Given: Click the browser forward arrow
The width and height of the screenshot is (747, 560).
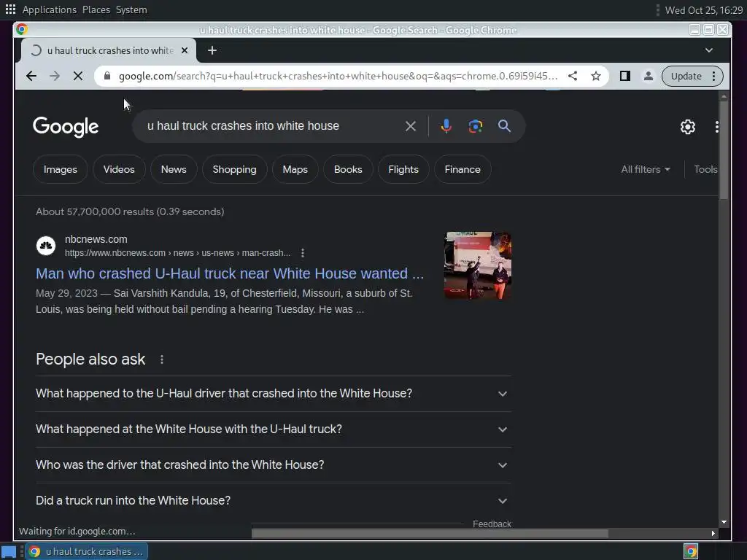Looking at the screenshot, I should (54, 76).
